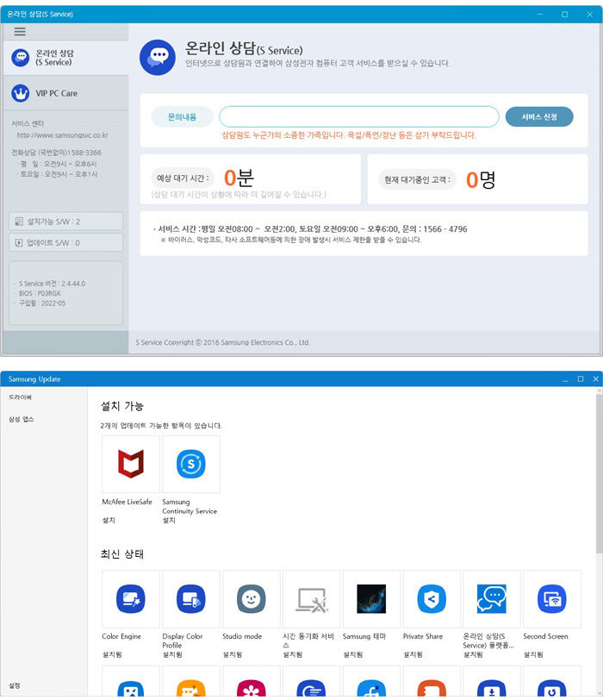
Task: Click the Private Share label text
Action: [x=423, y=636]
